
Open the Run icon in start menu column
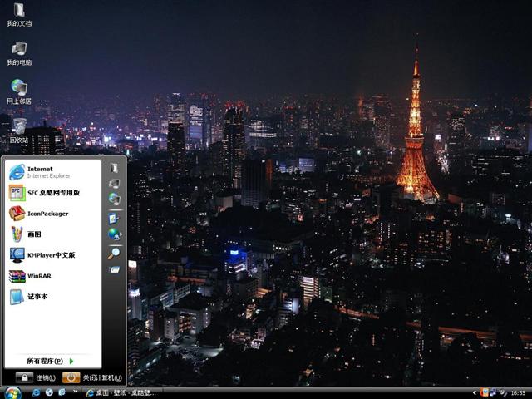point(115,270)
